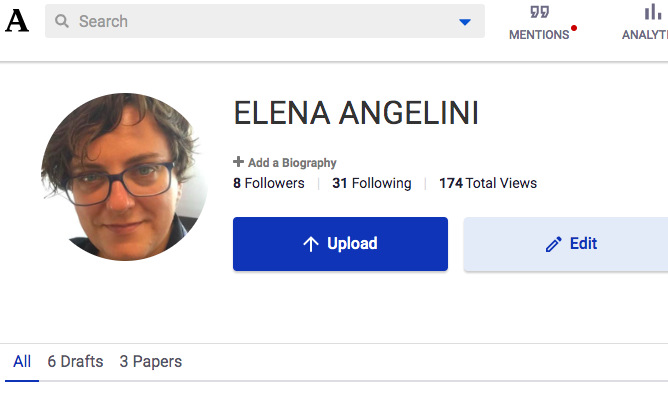Click the Upload button
Screen dimensions: 668x404
[x=340, y=244]
